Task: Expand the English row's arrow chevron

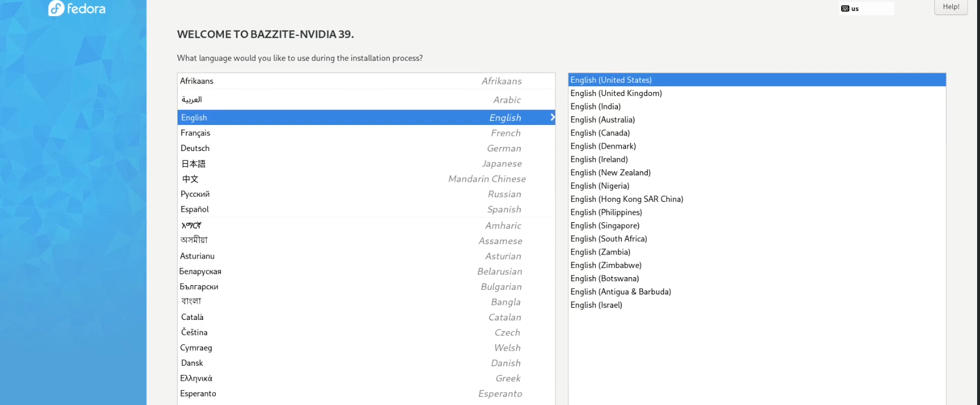Action: point(552,117)
